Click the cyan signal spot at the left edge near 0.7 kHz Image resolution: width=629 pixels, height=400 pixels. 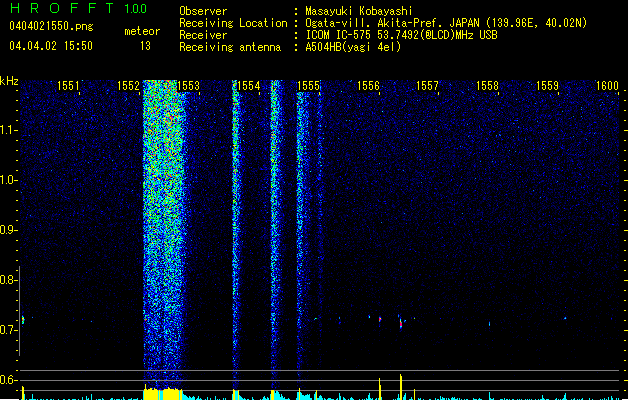pos(23,320)
